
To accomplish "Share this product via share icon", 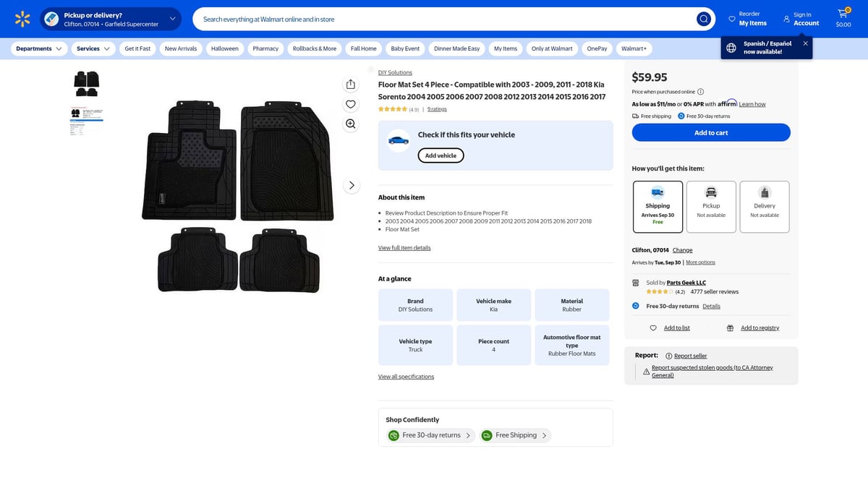I will pyautogui.click(x=351, y=85).
